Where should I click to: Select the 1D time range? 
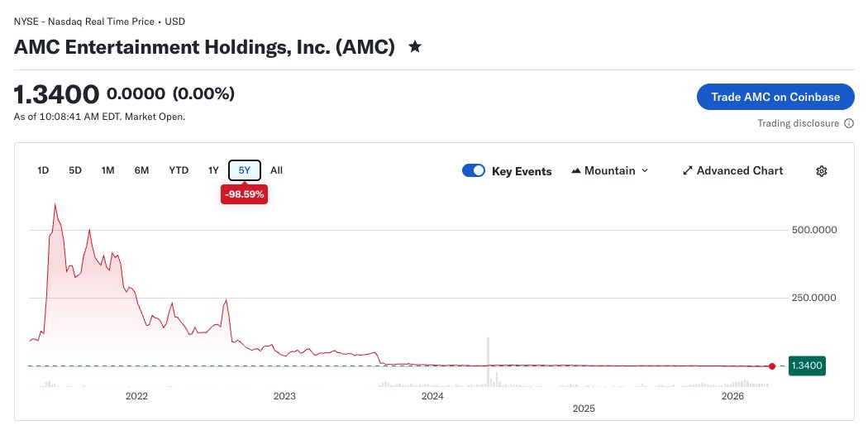(x=44, y=171)
